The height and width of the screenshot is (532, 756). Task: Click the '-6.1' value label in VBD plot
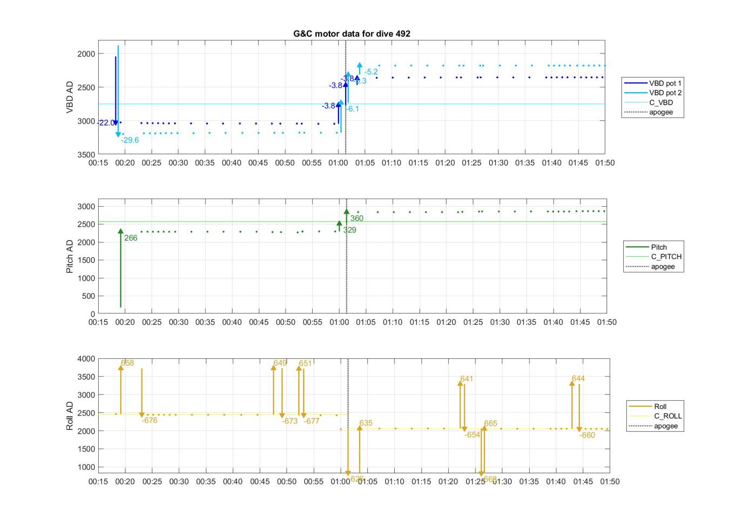tap(352, 109)
